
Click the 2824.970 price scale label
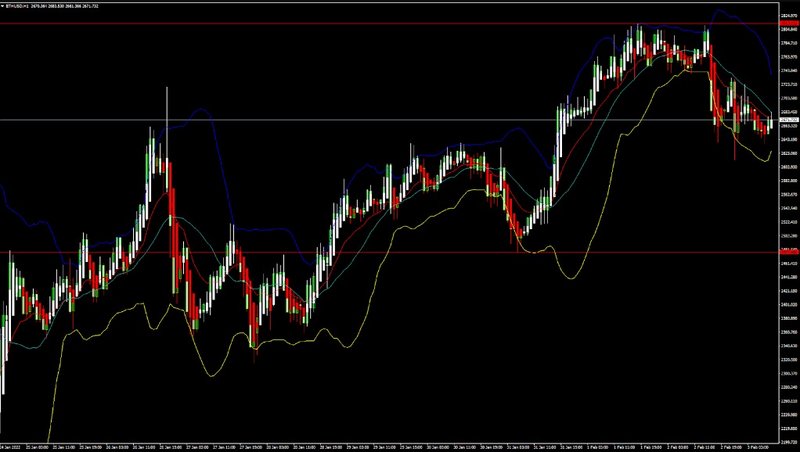pyautogui.click(x=789, y=16)
